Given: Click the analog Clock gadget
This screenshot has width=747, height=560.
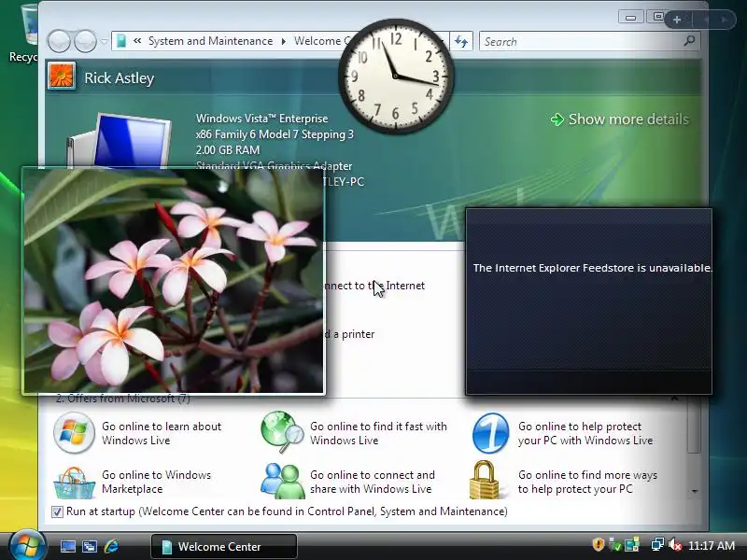Looking at the screenshot, I should point(396,77).
